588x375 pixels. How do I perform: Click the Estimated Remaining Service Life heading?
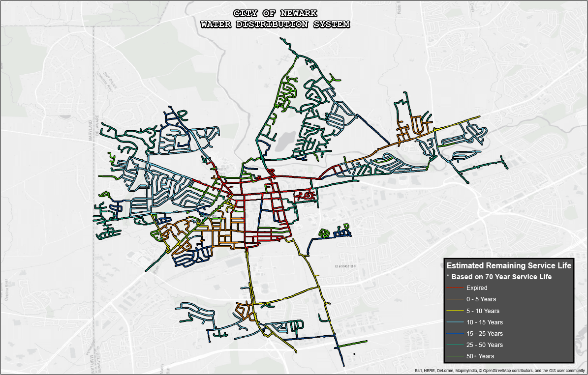pyautogui.click(x=508, y=265)
